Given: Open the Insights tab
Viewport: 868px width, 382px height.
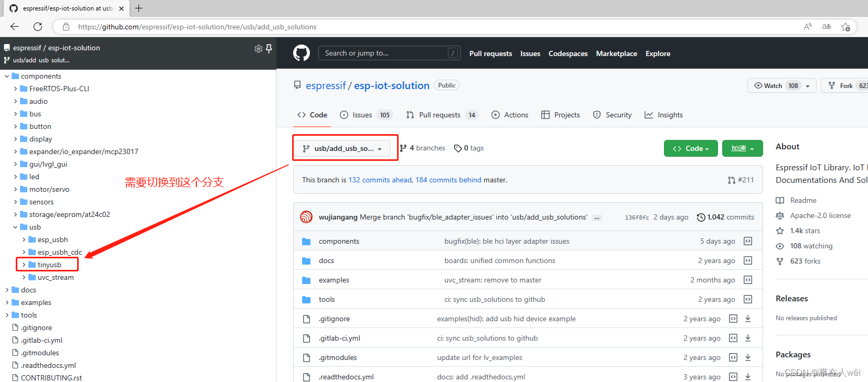Looking at the screenshot, I should (x=663, y=115).
